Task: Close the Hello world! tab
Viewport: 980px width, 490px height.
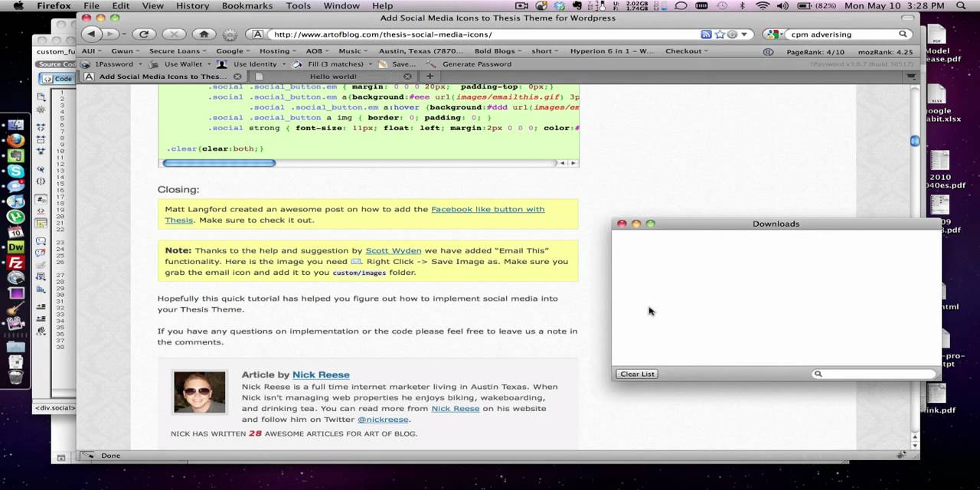Action: pyautogui.click(x=407, y=77)
